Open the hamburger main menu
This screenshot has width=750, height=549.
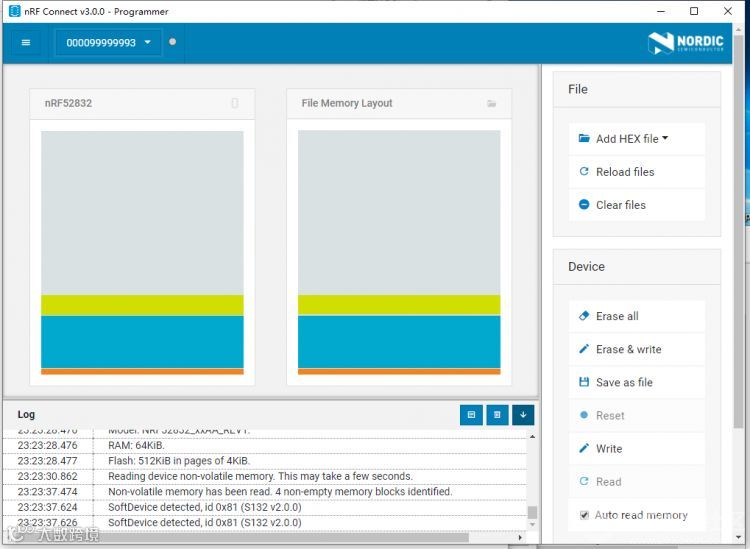[x=26, y=43]
